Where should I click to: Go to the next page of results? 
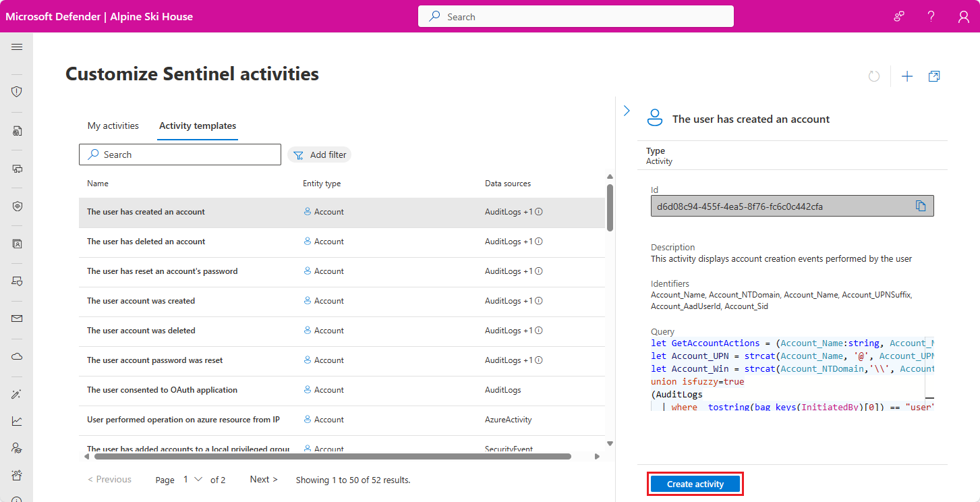pyautogui.click(x=262, y=479)
